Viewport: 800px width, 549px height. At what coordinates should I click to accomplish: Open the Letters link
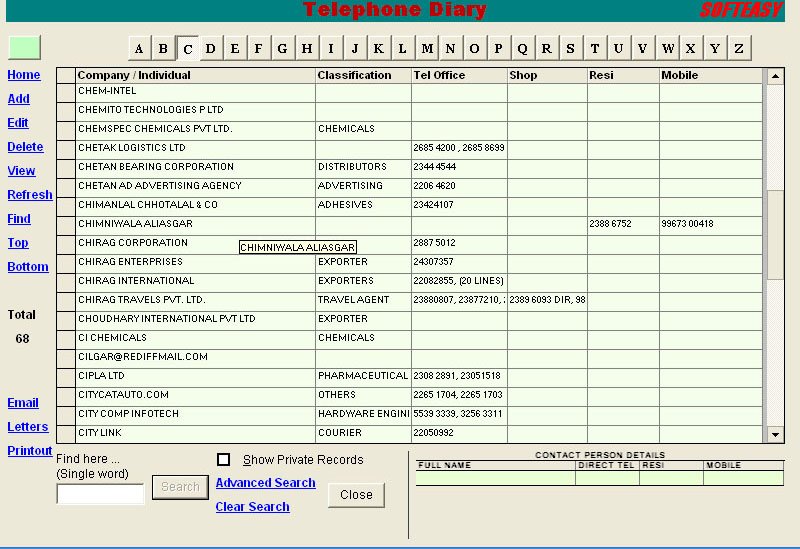28,427
